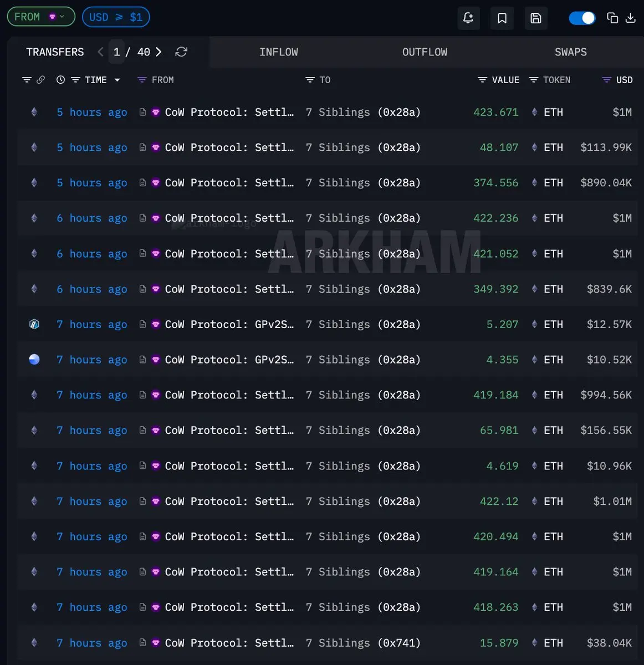Click the save disk icon button

tap(536, 18)
